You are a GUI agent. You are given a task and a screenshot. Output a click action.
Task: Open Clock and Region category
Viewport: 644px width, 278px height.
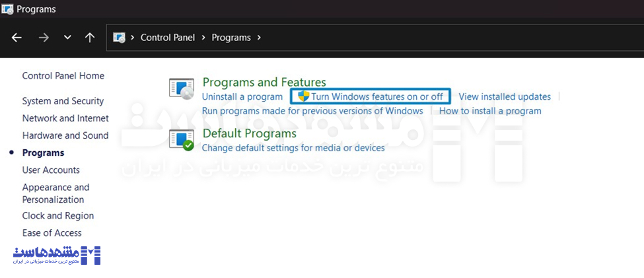[x=58, y=215]
